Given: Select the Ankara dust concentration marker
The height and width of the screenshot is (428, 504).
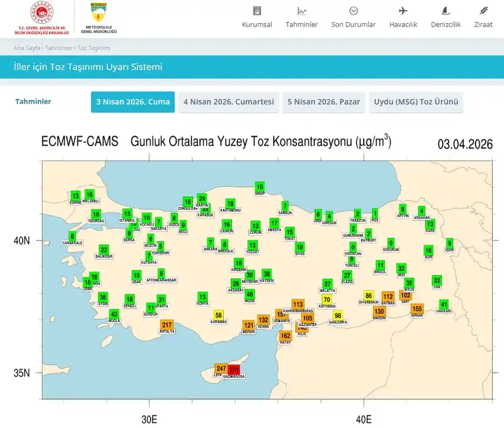Looking at the screenshot, I should 209,243.
